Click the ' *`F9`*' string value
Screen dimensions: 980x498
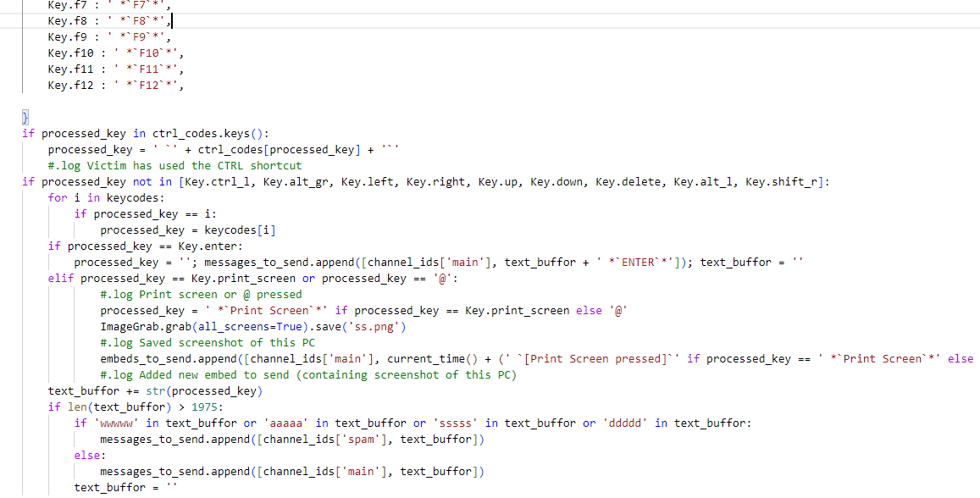136,37
